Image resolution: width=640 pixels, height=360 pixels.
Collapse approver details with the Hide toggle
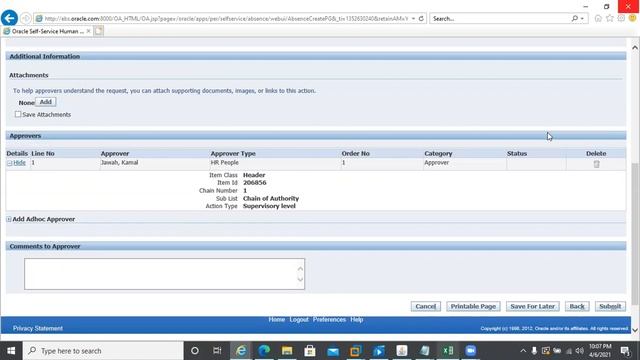click(x=16, y=163)
